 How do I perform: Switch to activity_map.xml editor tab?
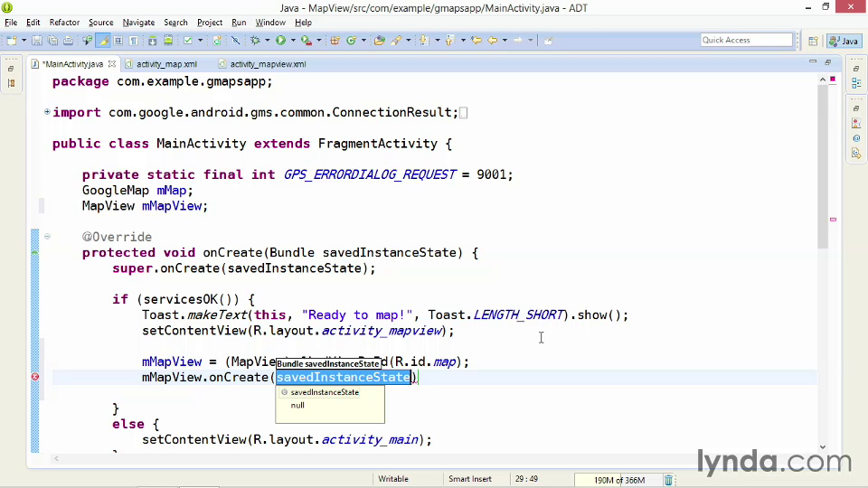(166, 64)
